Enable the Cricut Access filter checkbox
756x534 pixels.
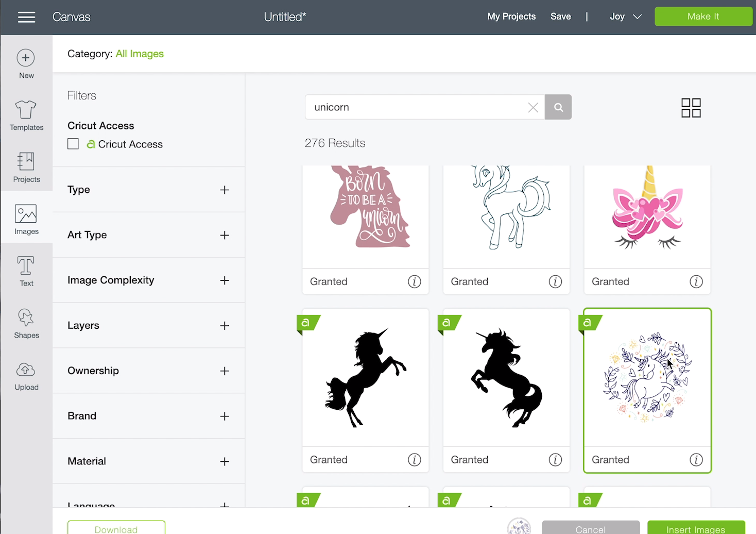(73, 144)
